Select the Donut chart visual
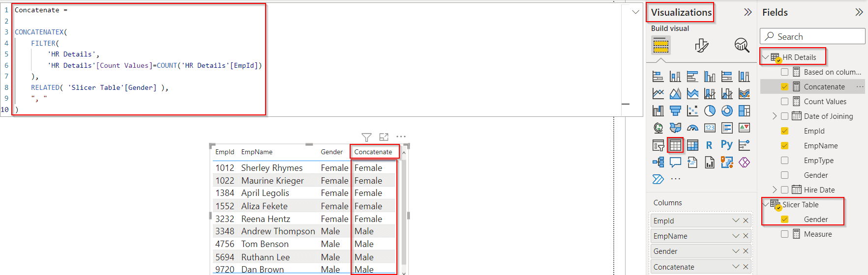The image size is (868, 275). click(727, 110)
